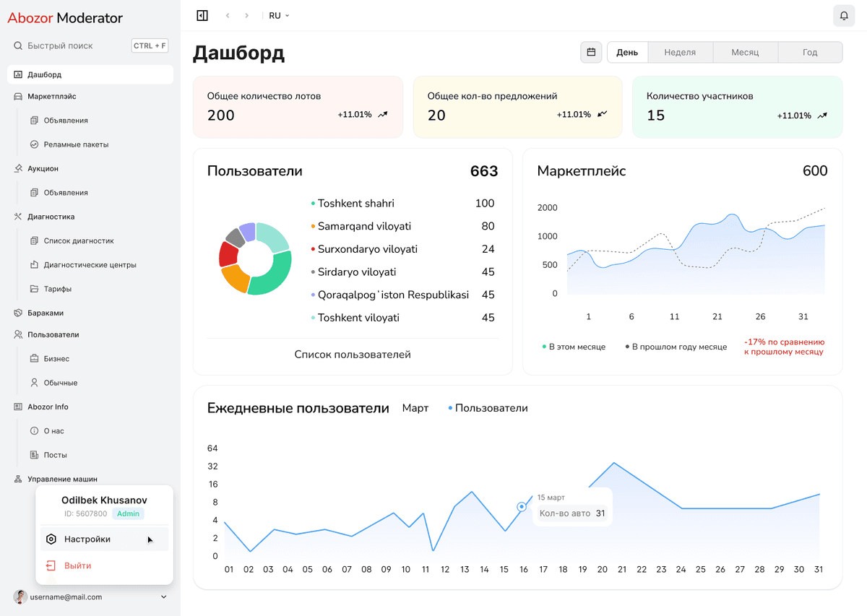This screenshot has height=616, width=867.
Task: Click the search magnifier icon
Action: click(18, 45)
